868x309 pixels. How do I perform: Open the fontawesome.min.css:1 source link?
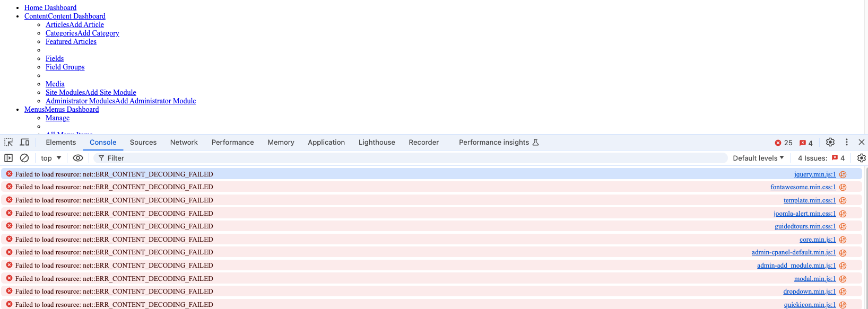[x=803, y=187]
